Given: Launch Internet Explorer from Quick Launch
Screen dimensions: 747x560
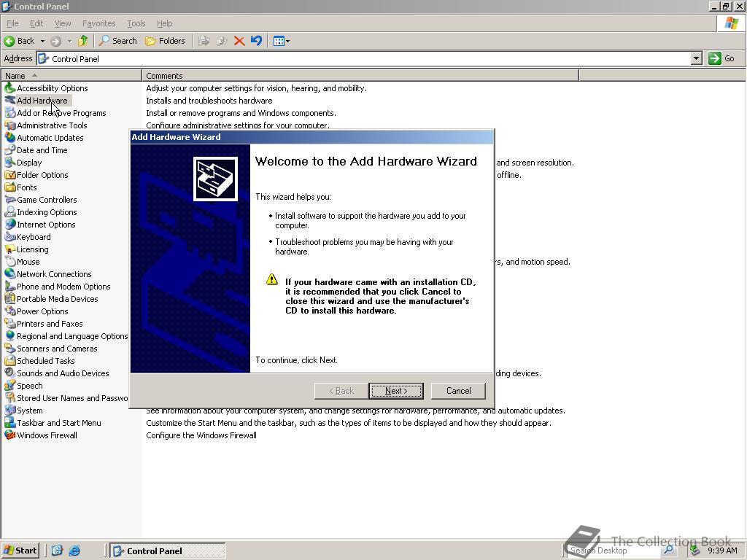Looking at the screenshot, I should (74, 551).
